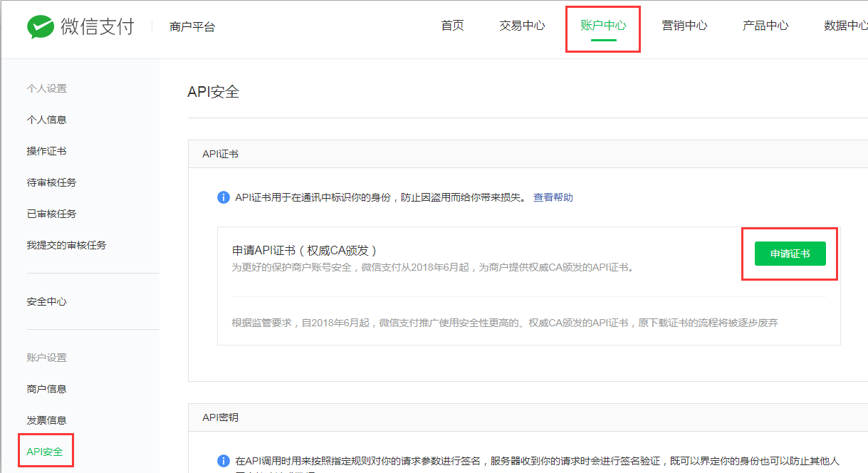
Task: Click the API密钥 section header
Action: click(220, 417)
